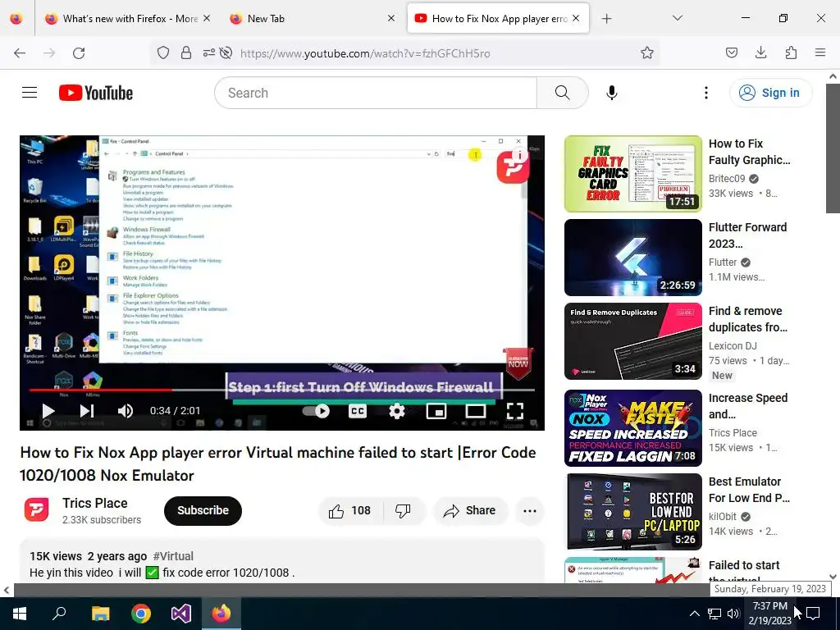Open taskbar search
This screenshot has width=840, height=630.
[x=59, y=614]
